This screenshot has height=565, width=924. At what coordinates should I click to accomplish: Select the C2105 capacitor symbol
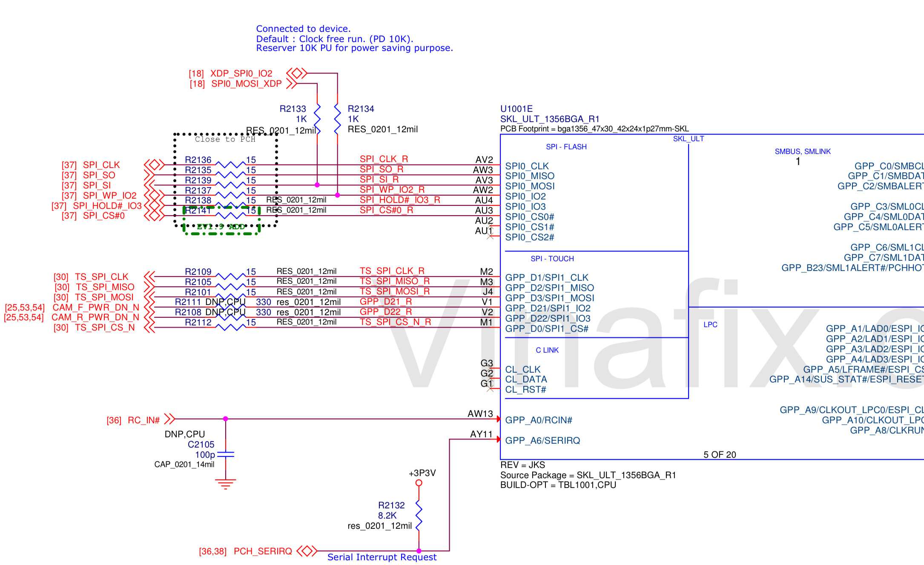226,454
